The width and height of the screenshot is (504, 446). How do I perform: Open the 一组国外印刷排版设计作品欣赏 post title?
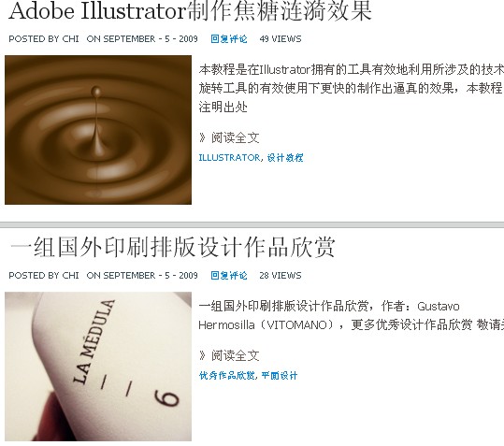tap(173, 248)
